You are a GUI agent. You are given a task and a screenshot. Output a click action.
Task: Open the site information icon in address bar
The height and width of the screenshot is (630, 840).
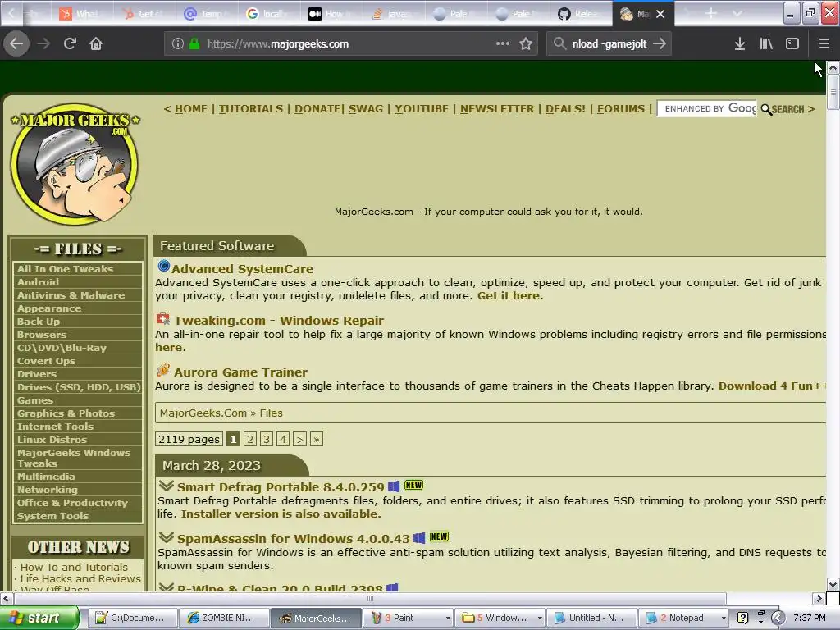click(x=178, y=43)
